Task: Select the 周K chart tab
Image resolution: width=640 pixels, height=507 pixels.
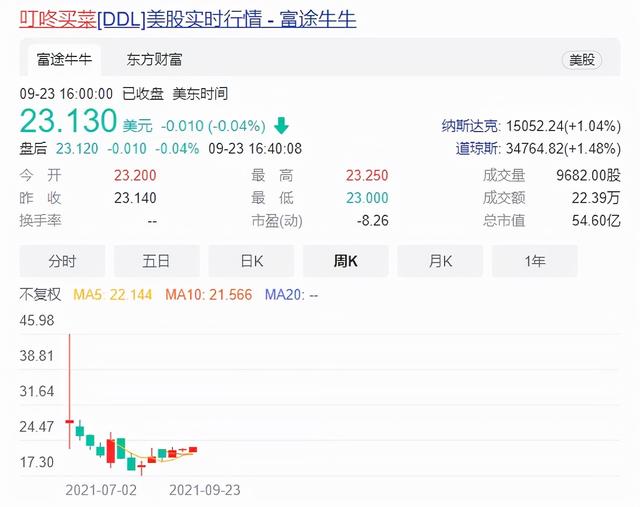Action: [346, 261]
